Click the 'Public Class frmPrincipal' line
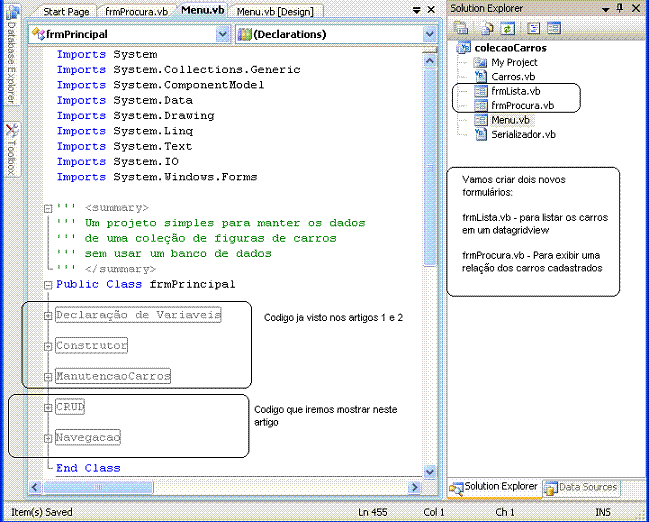The width and height of the screenshot is (649, 522). [x=146, y=284]
